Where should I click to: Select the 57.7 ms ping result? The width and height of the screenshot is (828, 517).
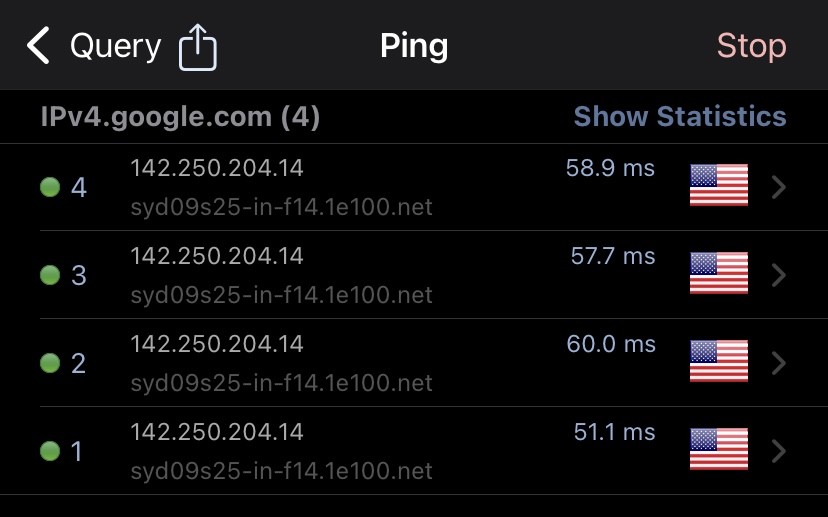point(612,256)
